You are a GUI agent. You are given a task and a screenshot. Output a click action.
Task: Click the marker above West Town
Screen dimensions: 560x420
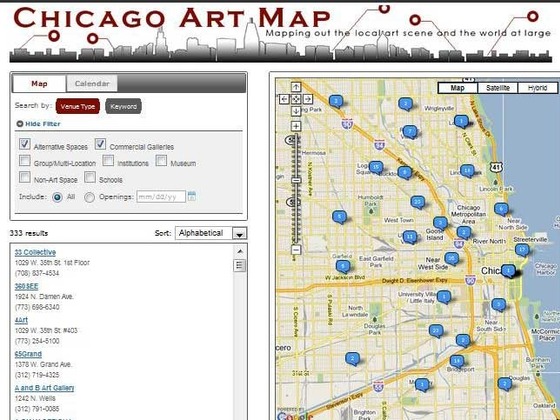tap(418, 202)
